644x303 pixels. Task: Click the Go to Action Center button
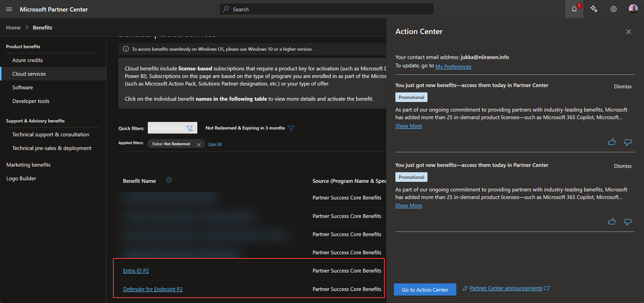(425, 289)
